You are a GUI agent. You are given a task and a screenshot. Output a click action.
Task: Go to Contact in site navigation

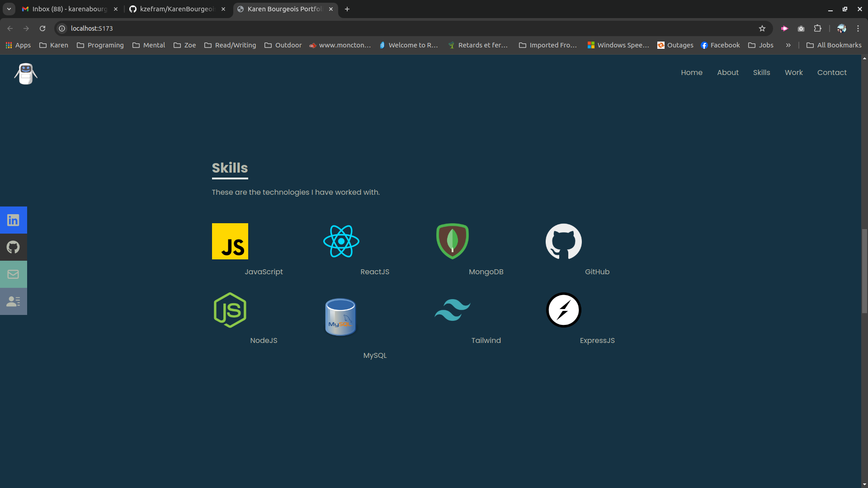832,72
